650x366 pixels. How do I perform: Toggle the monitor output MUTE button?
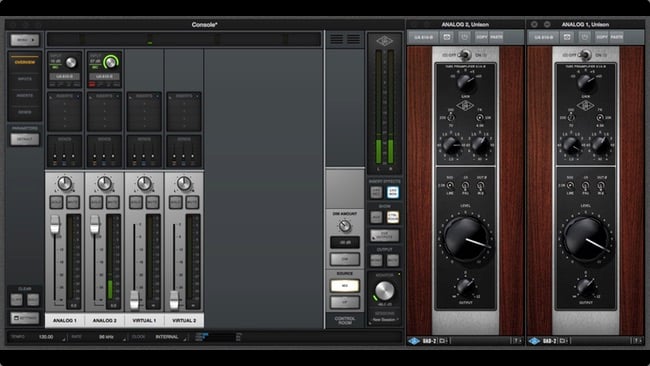(x=393, y=260)
